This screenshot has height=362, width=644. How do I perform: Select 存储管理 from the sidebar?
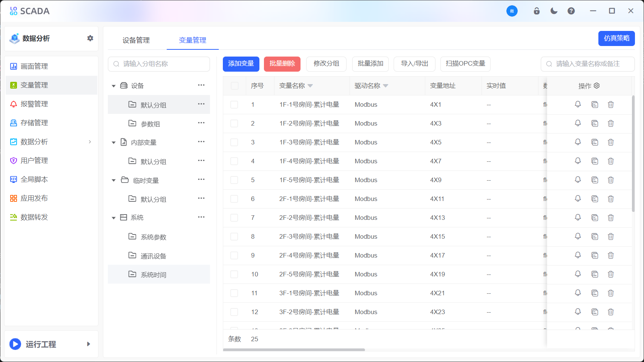[x=35, y=123]
